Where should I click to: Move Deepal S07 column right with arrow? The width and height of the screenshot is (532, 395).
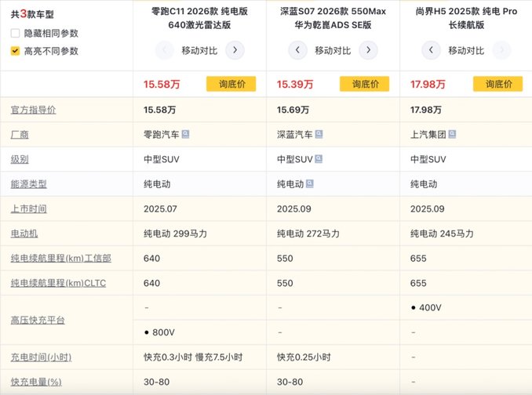[367, 50]
